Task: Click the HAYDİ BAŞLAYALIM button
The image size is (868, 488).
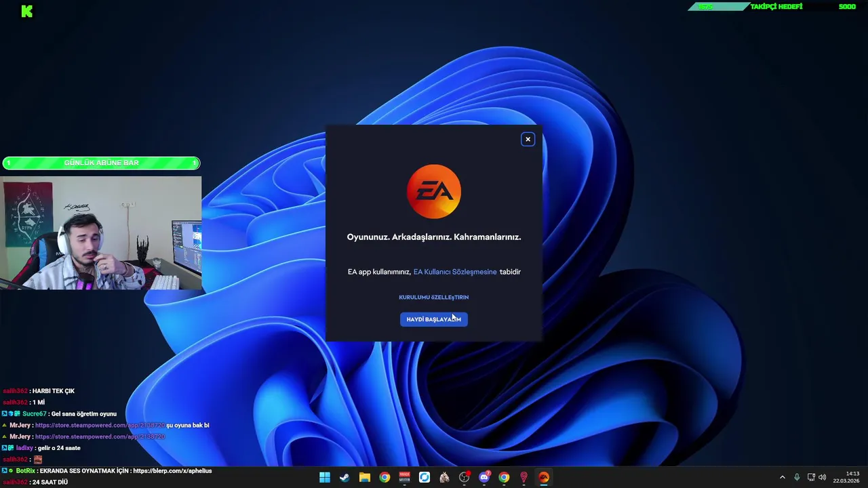Action: [x=433, y=319]
